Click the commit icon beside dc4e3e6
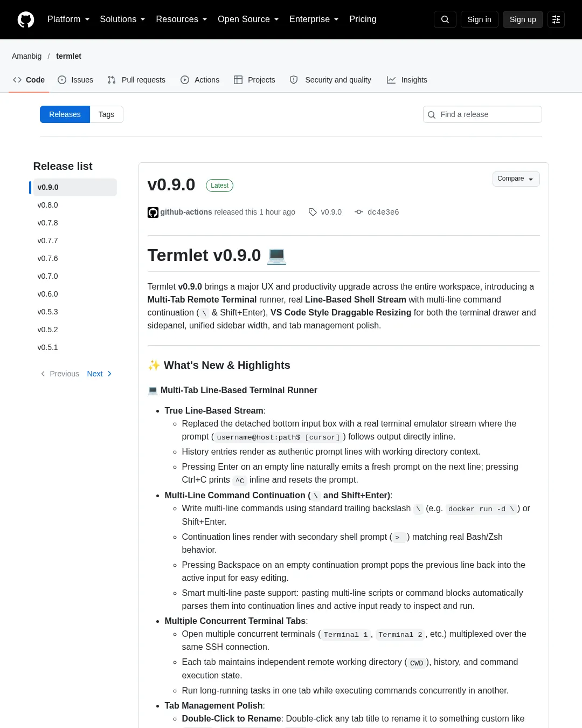 pyautogui.click(x=359, y=212)
